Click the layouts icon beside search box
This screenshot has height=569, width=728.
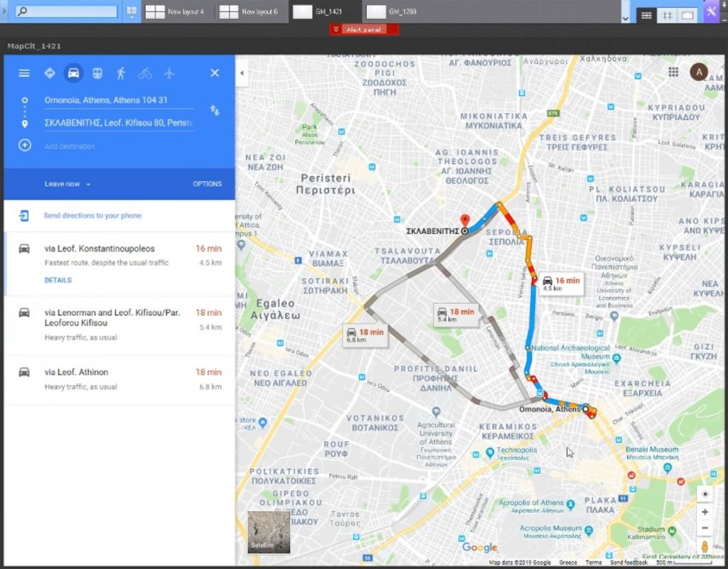(x=132, y=11)
